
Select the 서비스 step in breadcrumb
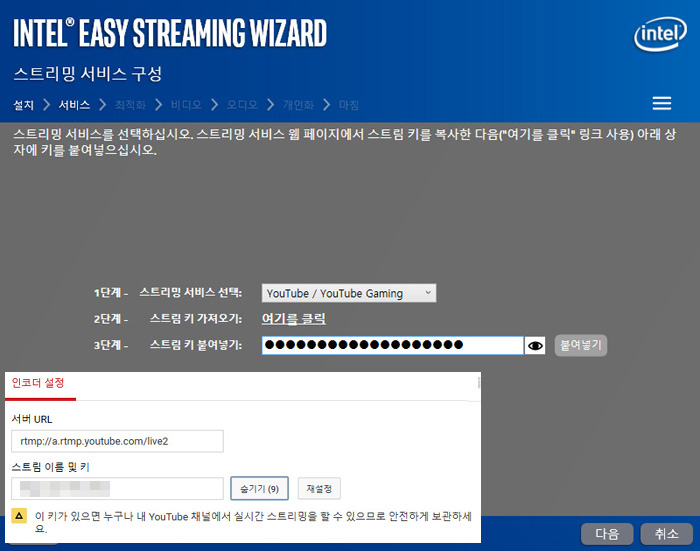(x=74, y=104)
